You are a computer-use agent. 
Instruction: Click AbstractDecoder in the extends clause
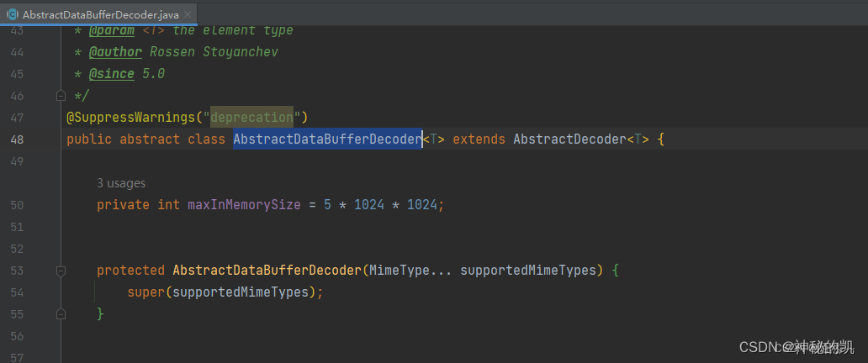569,139
